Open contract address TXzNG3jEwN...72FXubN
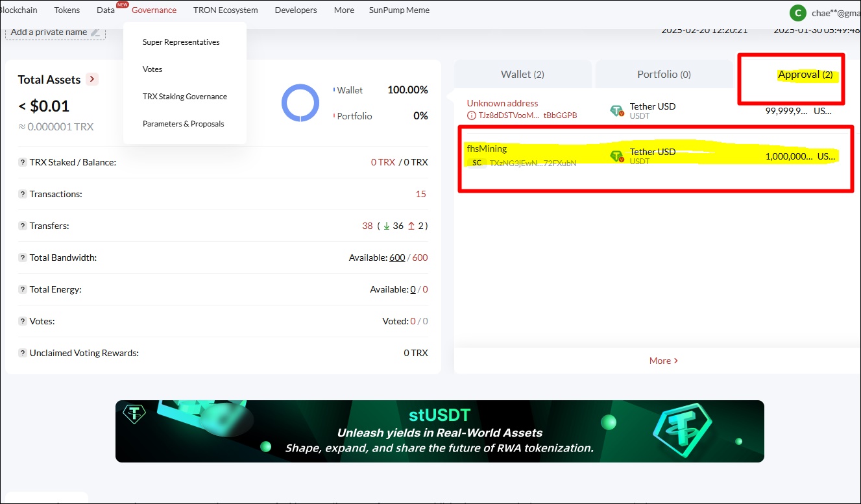This screenshot has height=504, width=861. [x=533, y=163]
